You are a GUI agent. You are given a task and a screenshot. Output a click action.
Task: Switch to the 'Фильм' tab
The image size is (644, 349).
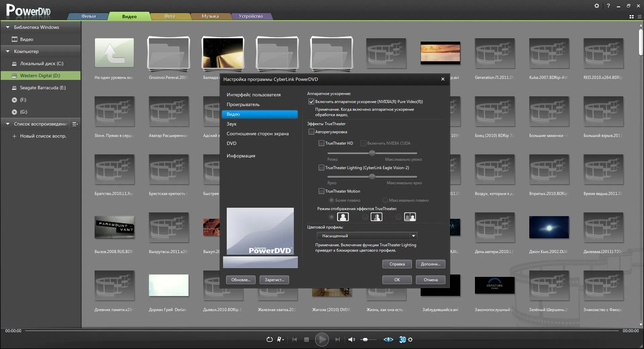89,16
